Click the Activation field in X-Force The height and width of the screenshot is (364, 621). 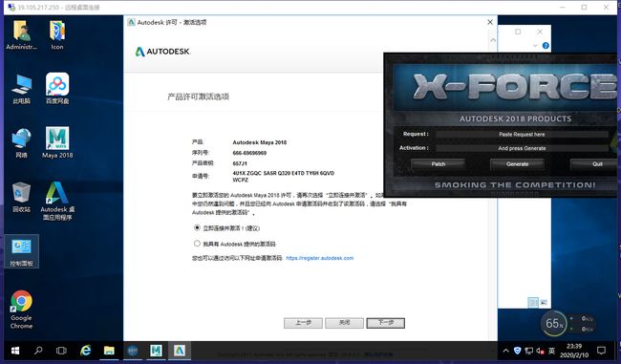click(x=522, y=148)
